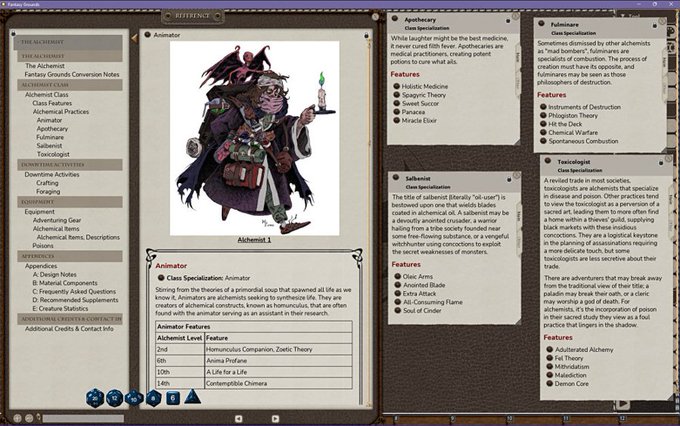The image size is (680, 426).
Task: Open Mithridatism link icon
Action: pos(549,367)
